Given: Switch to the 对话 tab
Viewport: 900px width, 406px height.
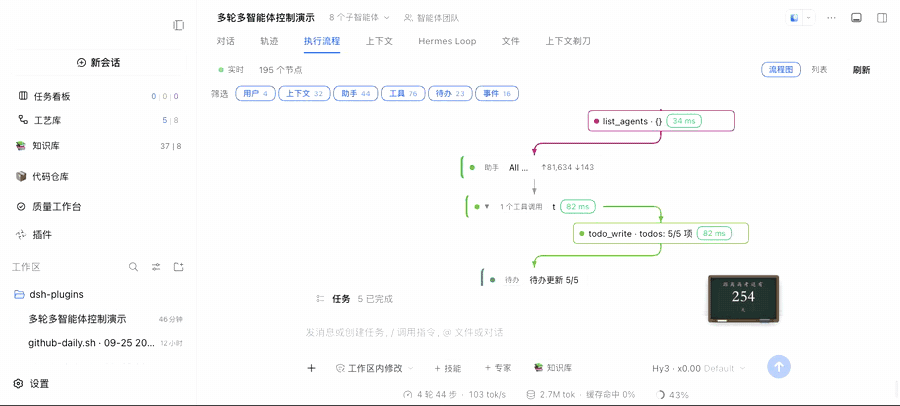Looking at the screenshot, I should [x=226, y=41].
